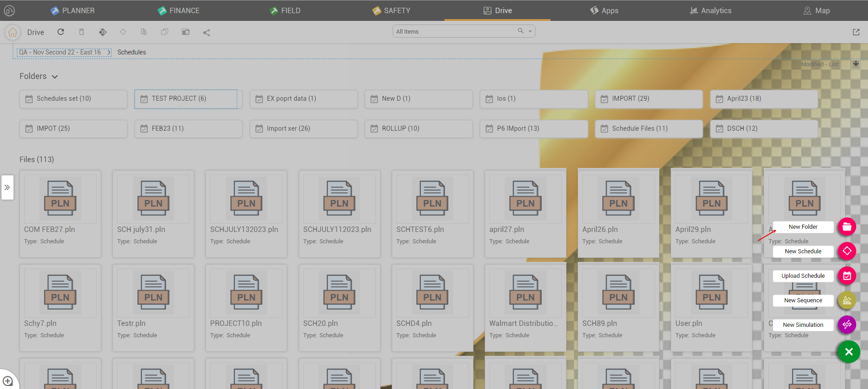This screenshot has height=389, width=868.
Task: Open the EX poprt data (1) folder
Action: (303, 99)
